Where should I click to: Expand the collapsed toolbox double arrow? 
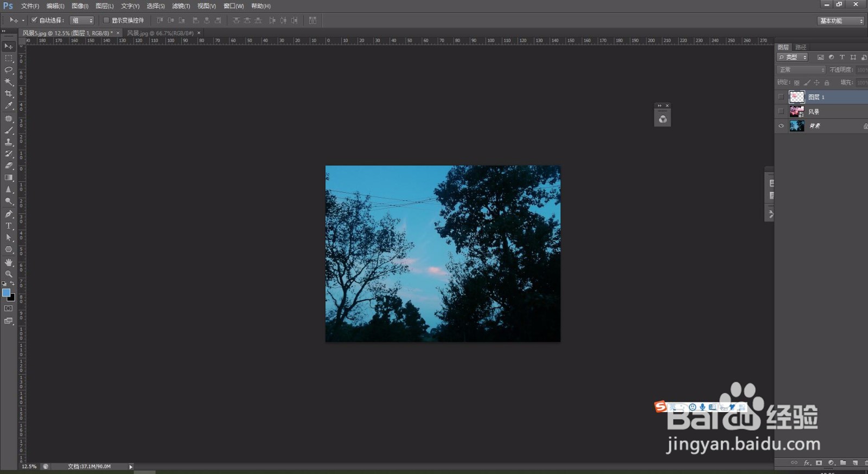(x=4, y=31)
